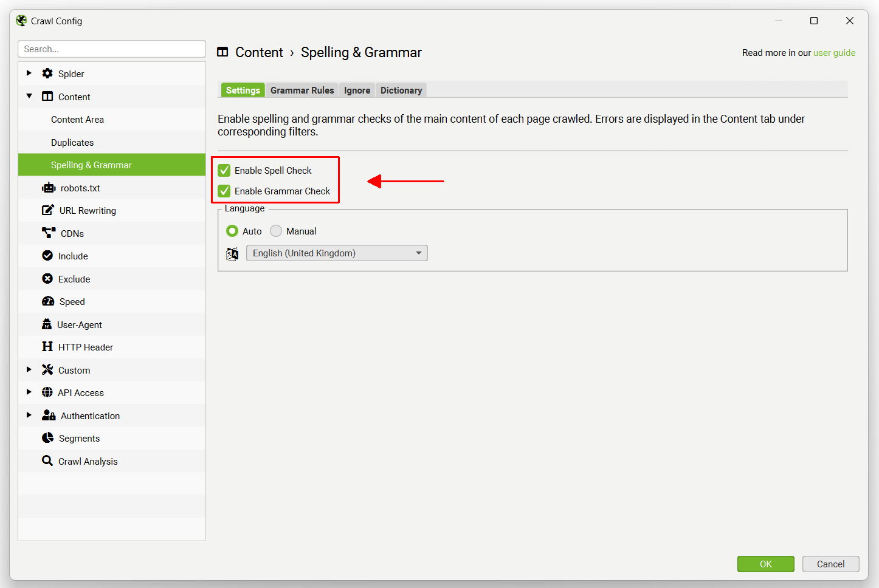Switch to the Grammar Rules tab
This screenshot has height=588, width=879.
(302, 90)
